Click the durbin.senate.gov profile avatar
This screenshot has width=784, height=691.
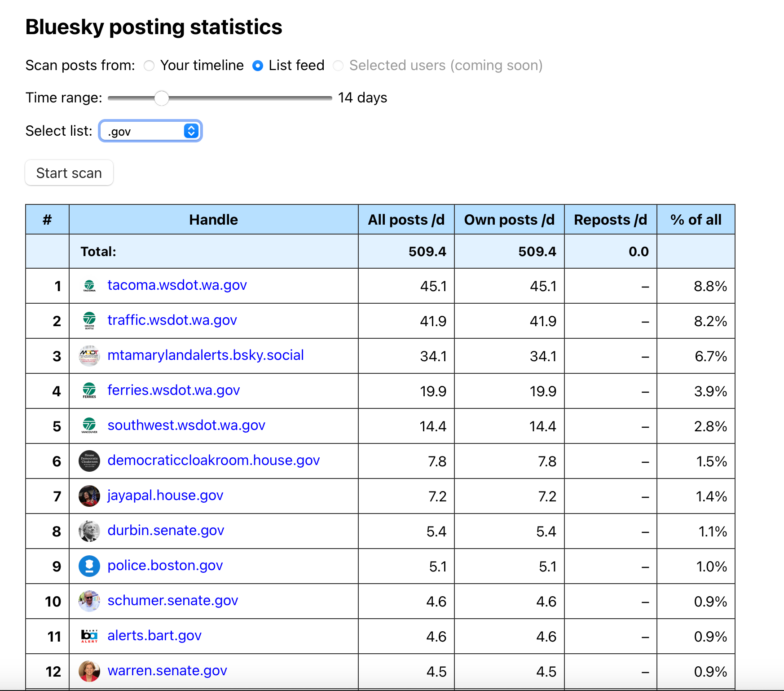(89, 531)
